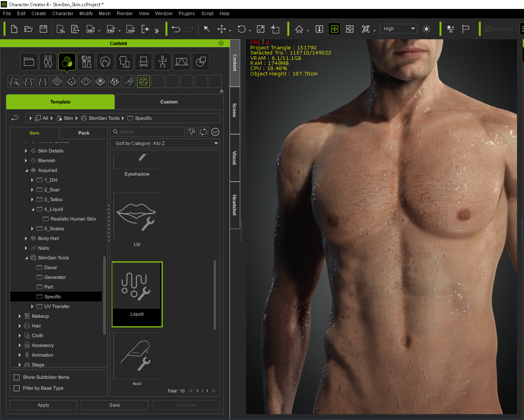Viewport: 524px width, 420px height.
Task: Enable Show Subfolder Items checkbox
Action: [x=17, y=377]
